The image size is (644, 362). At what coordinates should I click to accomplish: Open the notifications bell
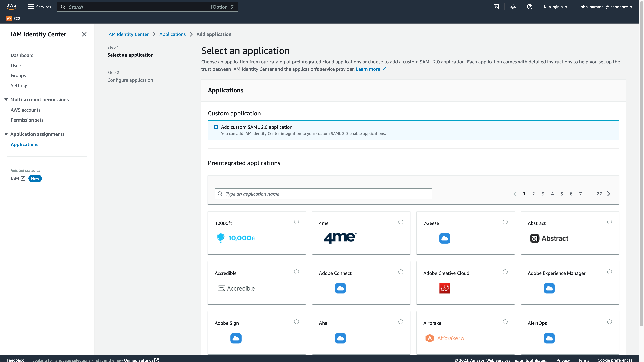tap(513, 7)
